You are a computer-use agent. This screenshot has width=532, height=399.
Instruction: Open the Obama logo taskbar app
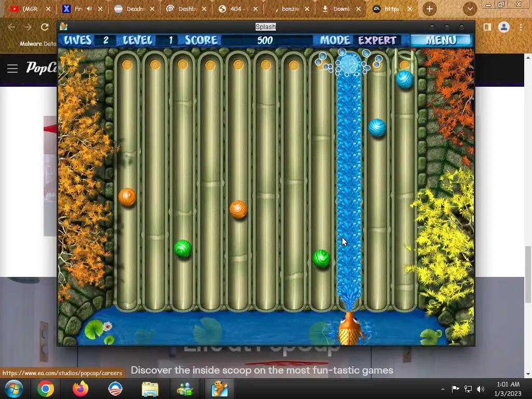pyautogui.click(x=115, y=389)
